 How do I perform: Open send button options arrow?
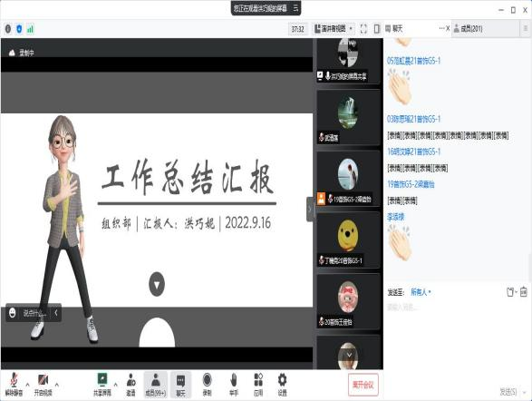[525, 392]
